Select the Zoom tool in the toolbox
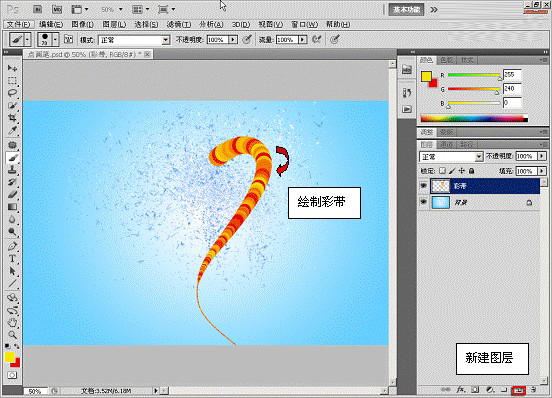Screen dimensions: 552x398 [12, 335]
